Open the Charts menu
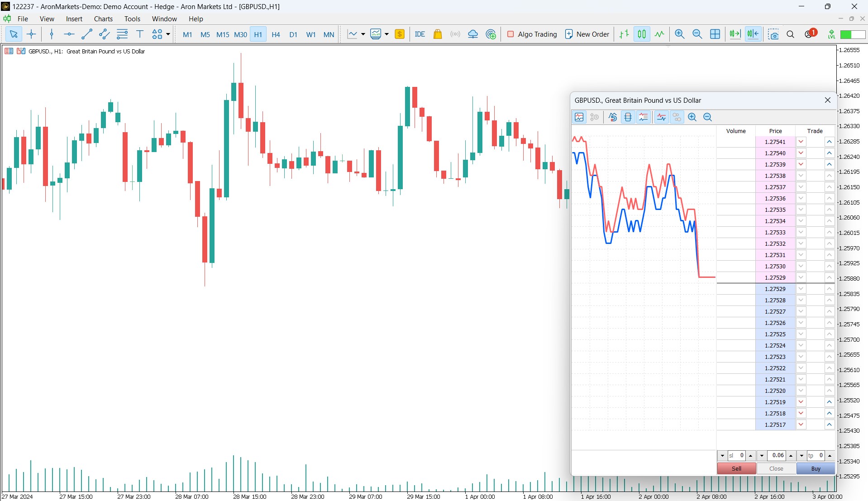The width and height of the screenshot is (868, 501). pos(103,19)
